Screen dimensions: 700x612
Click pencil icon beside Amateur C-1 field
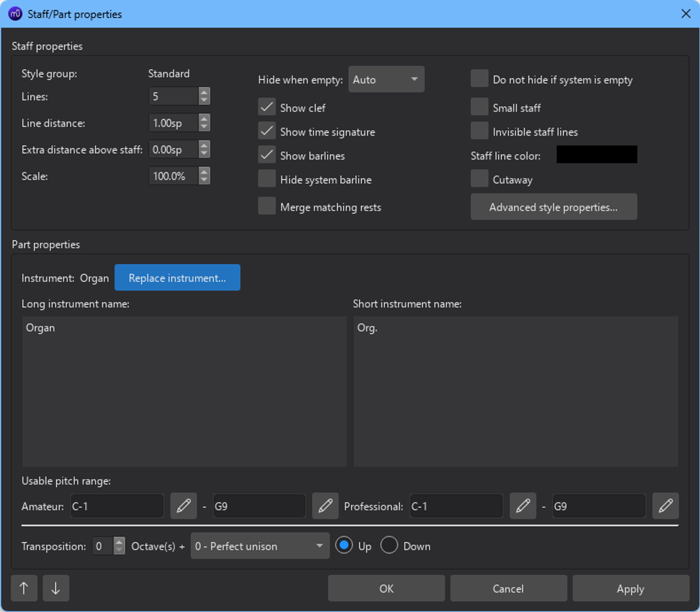coord(183,505)
